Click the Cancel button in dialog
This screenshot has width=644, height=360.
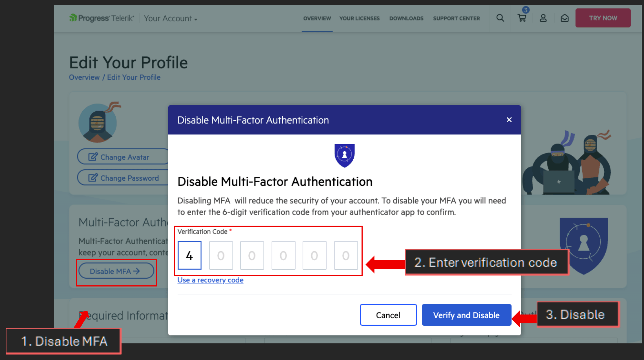click(x=388, y=315)
